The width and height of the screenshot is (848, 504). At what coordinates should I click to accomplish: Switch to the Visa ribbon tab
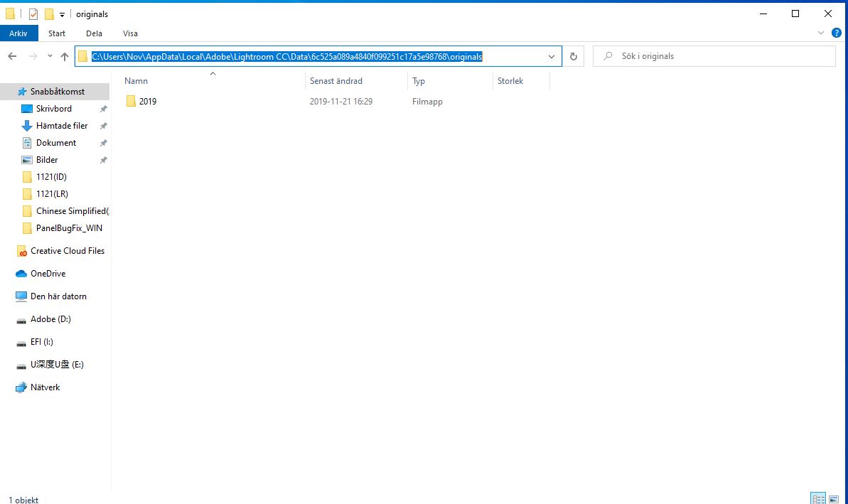pos(130,33)
